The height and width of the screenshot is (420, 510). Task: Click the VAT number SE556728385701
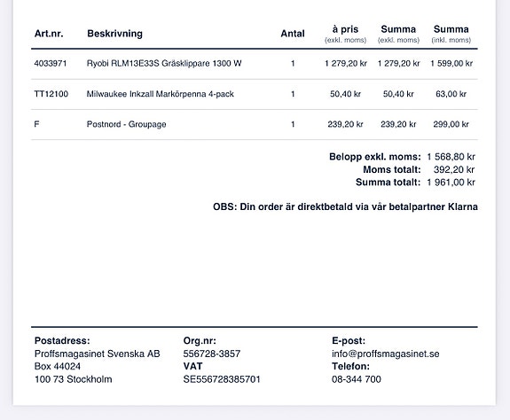pyautogui.click(x=222, y=379)
